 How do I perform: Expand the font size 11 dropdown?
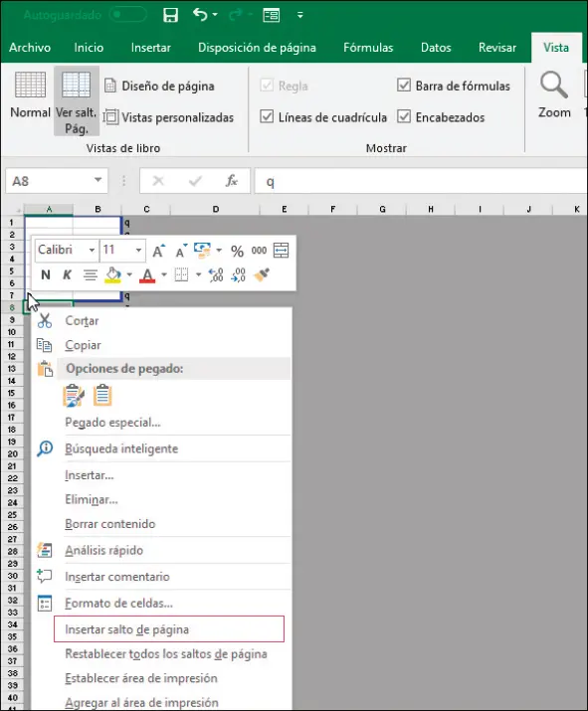pyautogui.click(x=138, y=250)
